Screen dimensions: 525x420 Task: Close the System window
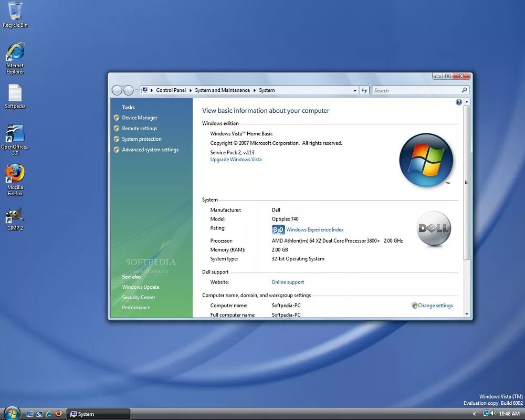(461, 76)
